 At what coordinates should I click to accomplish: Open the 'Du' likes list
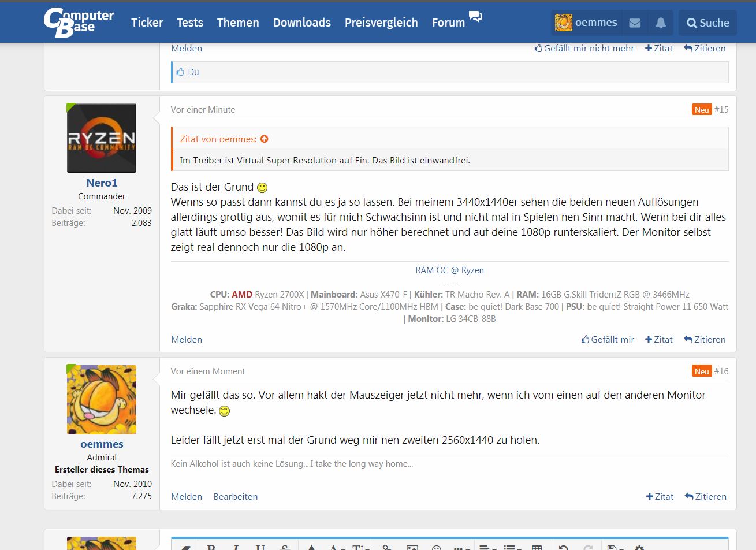(193, 72)
